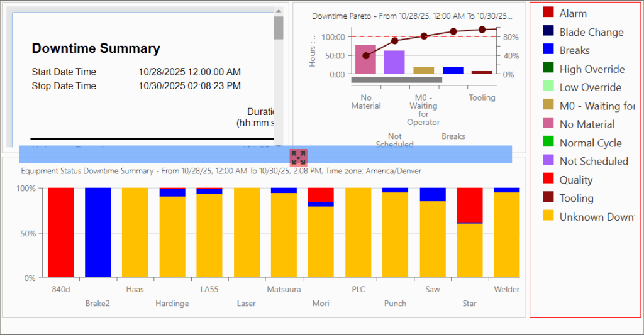The width and height of the screenshot is (644, 335).
Task: Toggle the Blade Change legend entry
Action: point(591,32)
